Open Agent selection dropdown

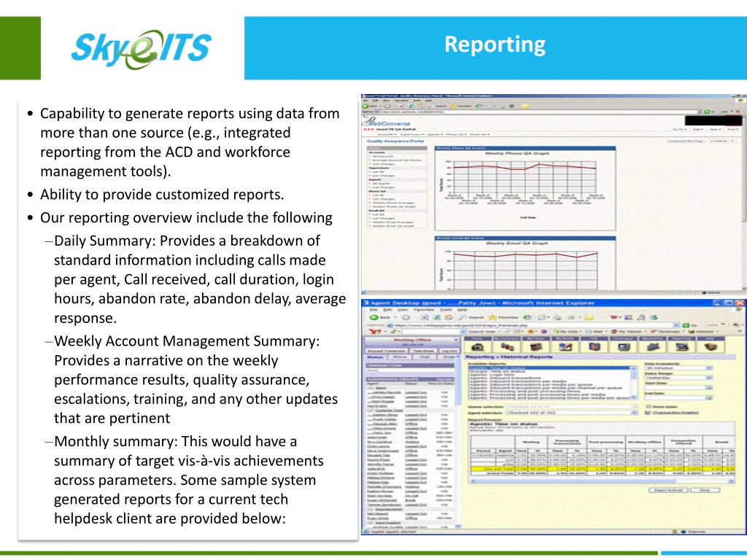coord(572,413)
